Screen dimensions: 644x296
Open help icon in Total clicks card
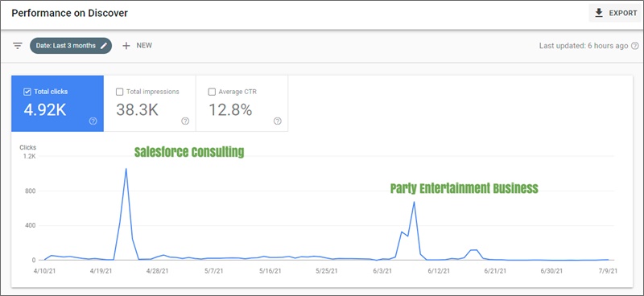point(93,121)
